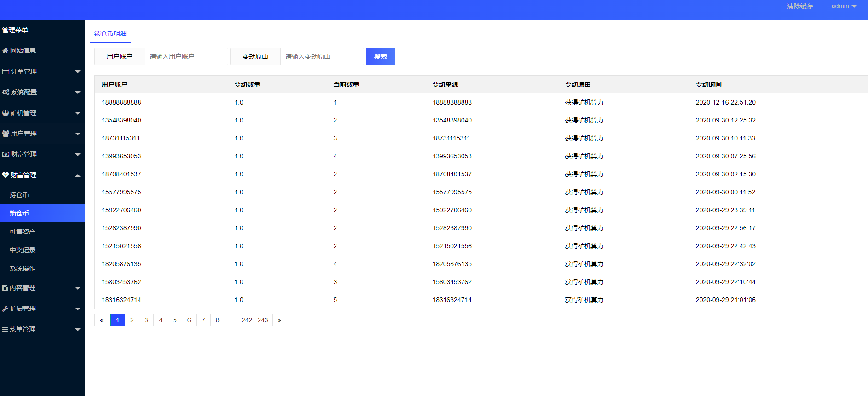This screenshot has height=396, width=868.
Task: Click the users icon for 用户管理
Action: click(6, 134)
